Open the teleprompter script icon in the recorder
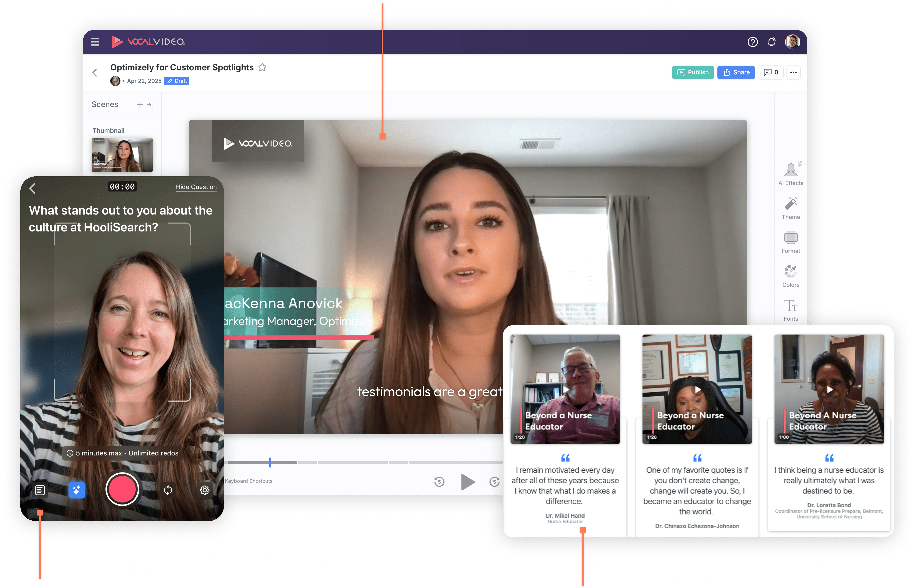The image size is (914, 588). 40,490
